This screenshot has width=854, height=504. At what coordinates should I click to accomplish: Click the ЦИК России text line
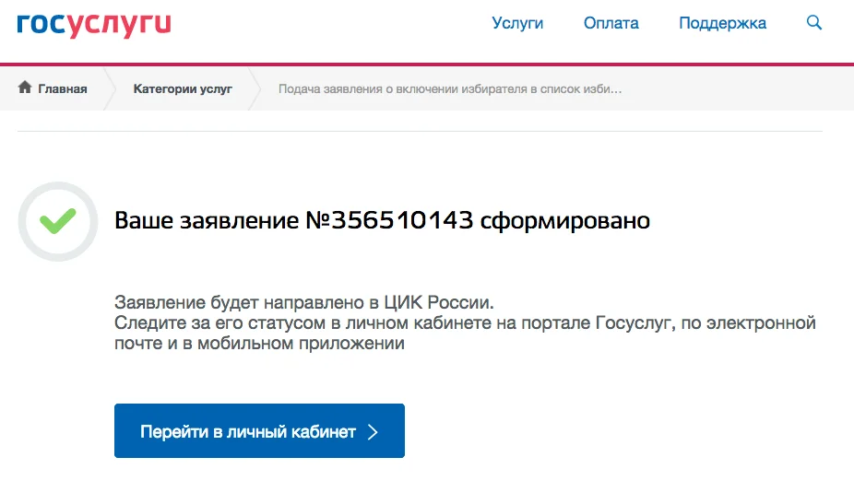[304, 303]
